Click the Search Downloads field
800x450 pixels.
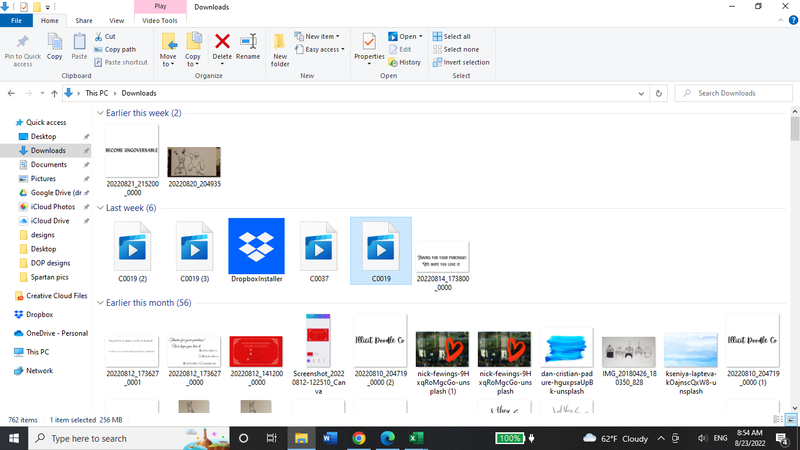point(733,93)
